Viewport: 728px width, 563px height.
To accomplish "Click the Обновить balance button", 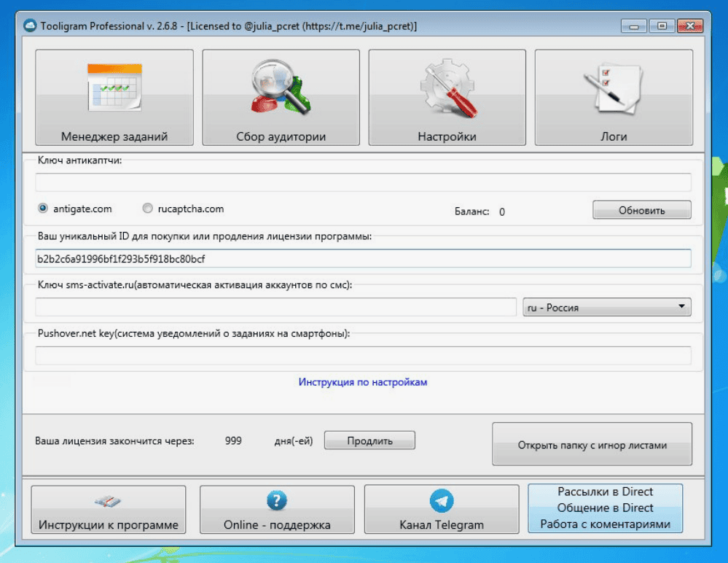I will 641,210.
